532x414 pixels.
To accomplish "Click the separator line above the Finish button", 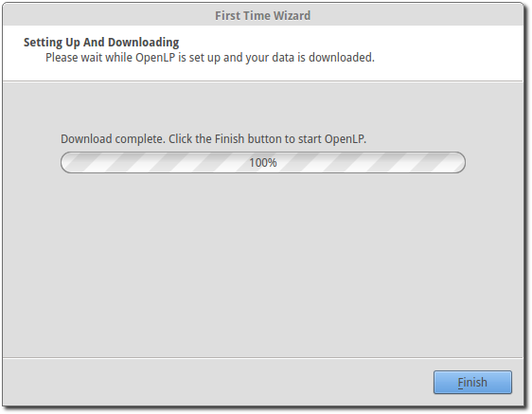I will tap(262, 357).
